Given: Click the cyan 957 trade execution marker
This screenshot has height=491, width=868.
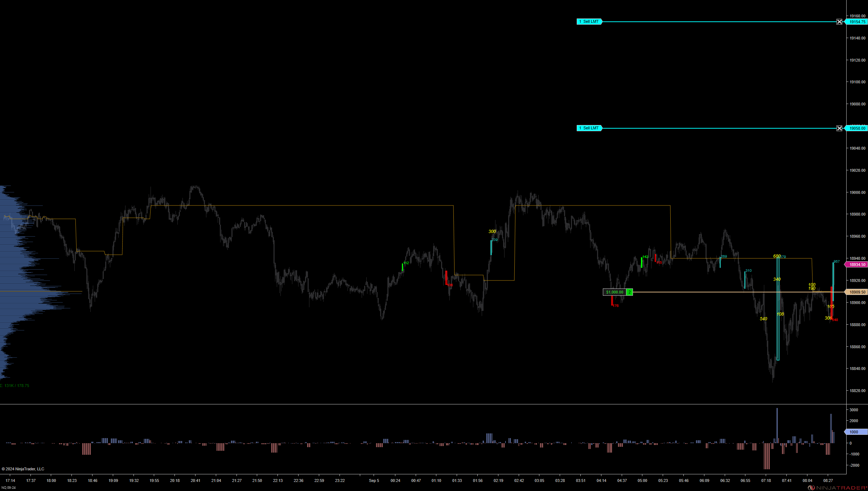Looking at the screenshot, I should point(836,261).
